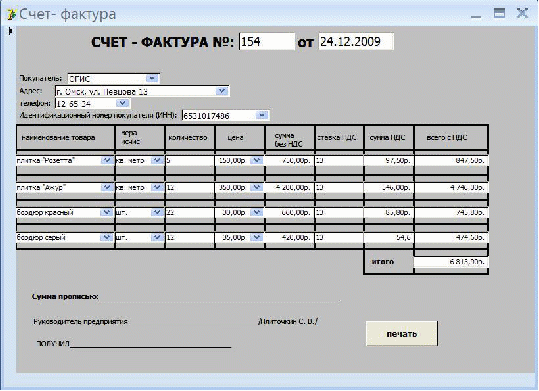The image size is (539, 391).
Task: Click the печать button
Action: pos(402,334)
